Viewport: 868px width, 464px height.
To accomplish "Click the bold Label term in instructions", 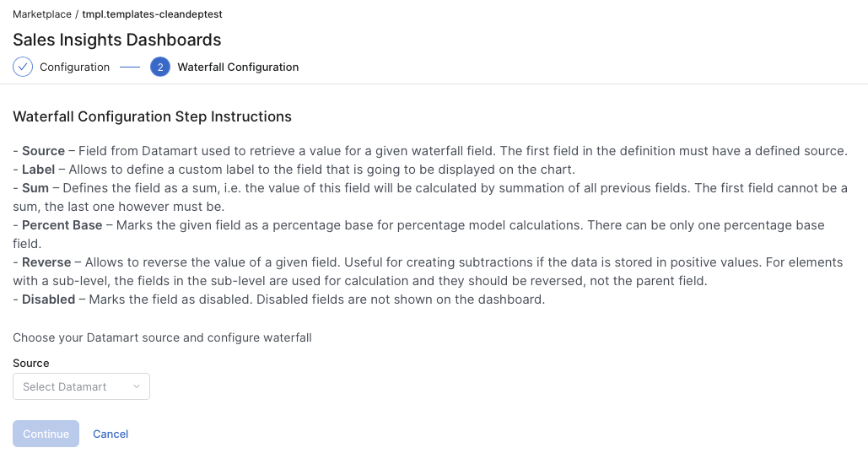I will point(39,169).
